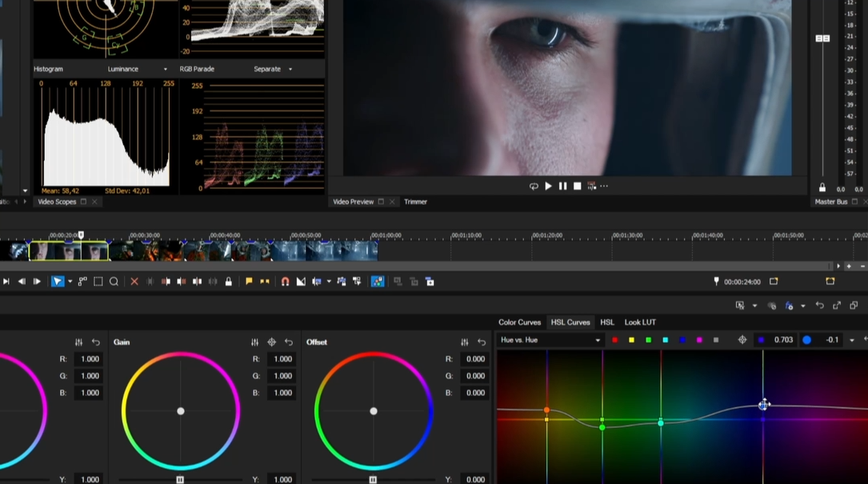Toggle loop playback under the preview

click(x=534, y=186)
